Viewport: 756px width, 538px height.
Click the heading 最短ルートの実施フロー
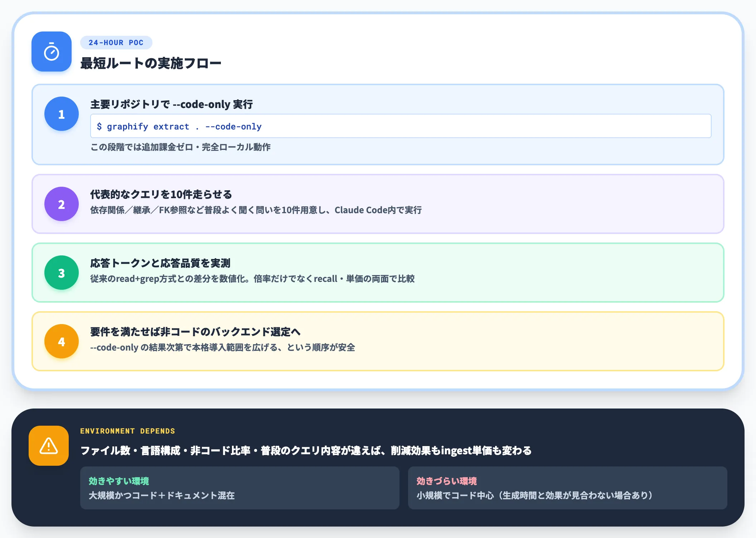151,63
